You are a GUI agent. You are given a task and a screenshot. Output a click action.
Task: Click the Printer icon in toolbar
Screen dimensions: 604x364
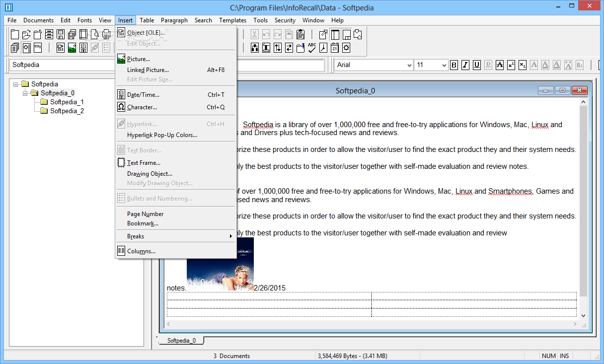(106, 34)
